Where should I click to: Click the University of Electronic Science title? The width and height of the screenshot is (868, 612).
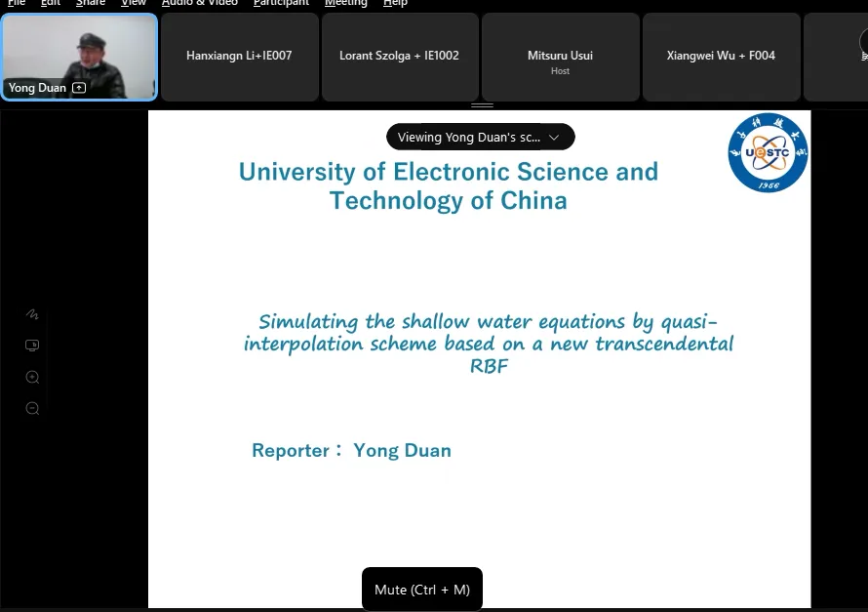(x=449, y=186)
